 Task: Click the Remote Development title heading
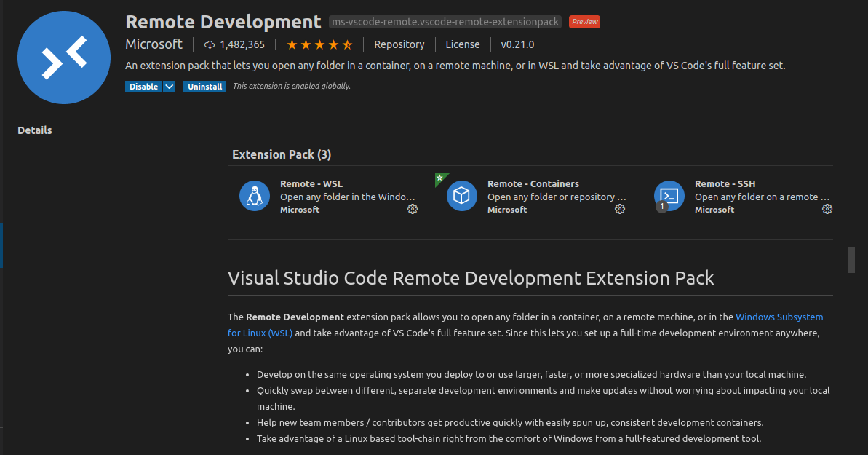[x=223, y=22]
